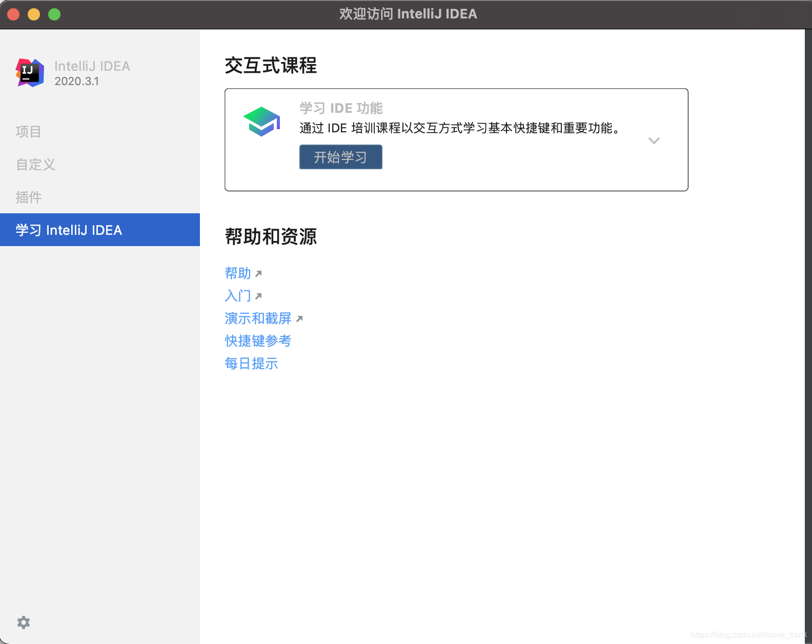Viewport: 812px width, 644px height.
Task: Open the 项目 tab
Action: [100, 132]
